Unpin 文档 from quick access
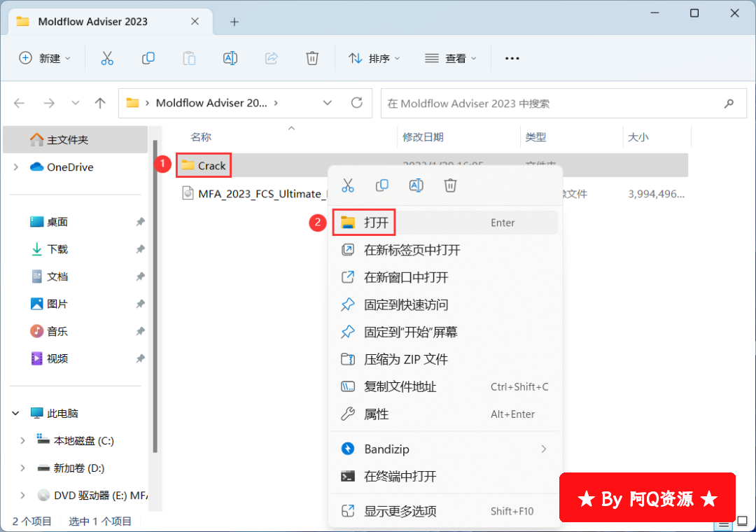This screenshot has width=756, height=532. (x=140, y=277)
